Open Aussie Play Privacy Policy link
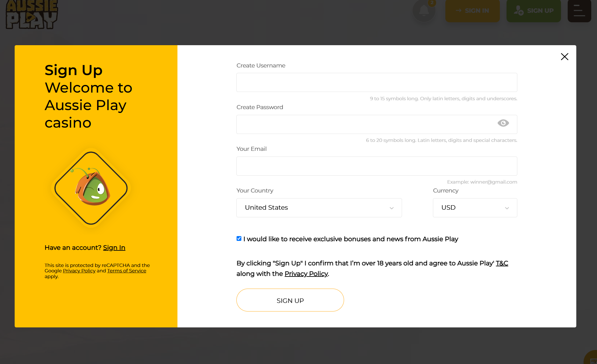Image resolution: width=597 pixels, height=364 pixels. (x=306, y=274)
